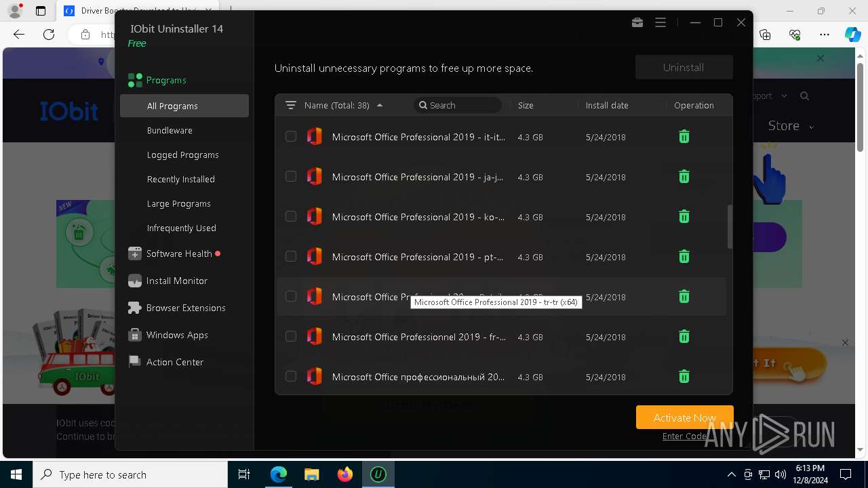Click the Activate Now button
The width and height of the screenshot is (868, 488).
pyautogui.click(x=684, y=418)
